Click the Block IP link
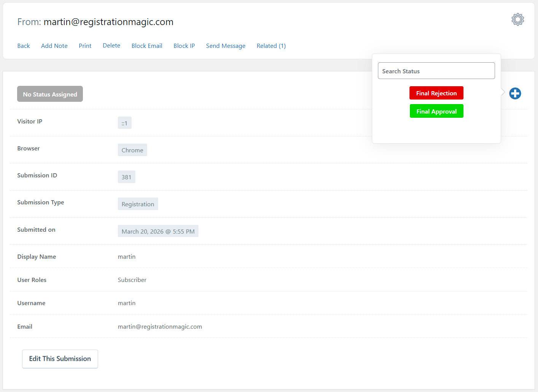 pyautogui.click(x=184, y=46)
